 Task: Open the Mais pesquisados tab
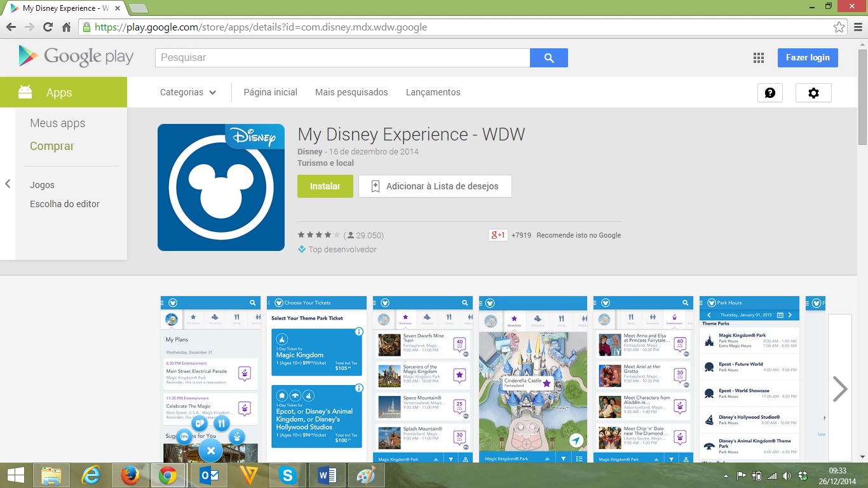tap(351, 93)
